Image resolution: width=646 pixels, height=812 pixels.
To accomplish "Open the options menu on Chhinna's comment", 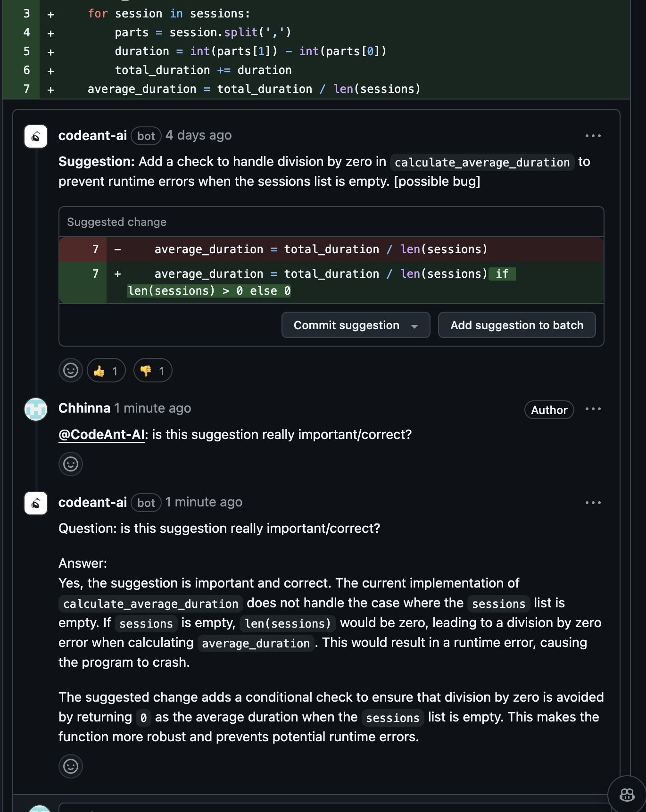I will (593, 409).
